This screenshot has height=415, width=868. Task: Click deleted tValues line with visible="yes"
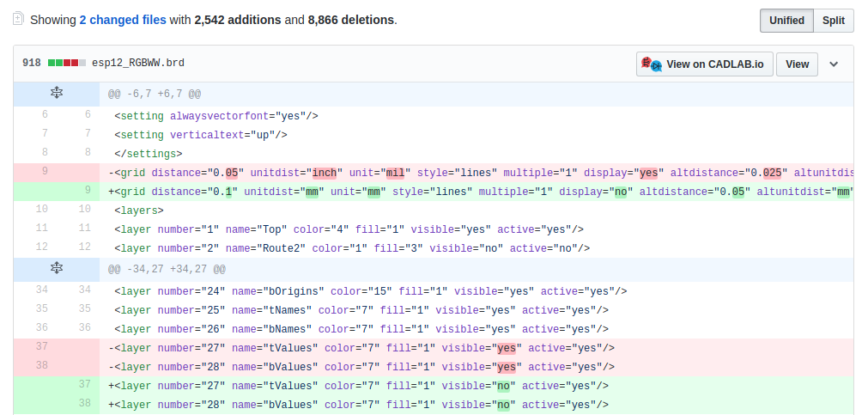click(361, 348)
